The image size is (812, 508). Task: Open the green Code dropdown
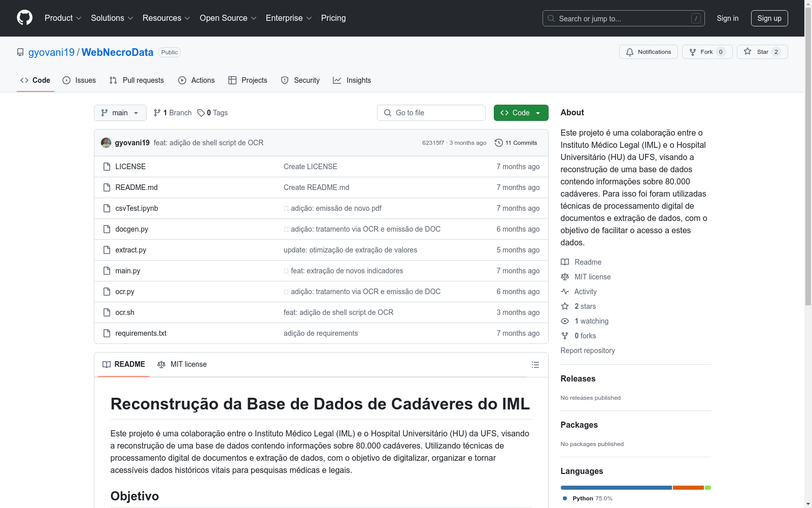pyautogui.click(x=521, y=113)
